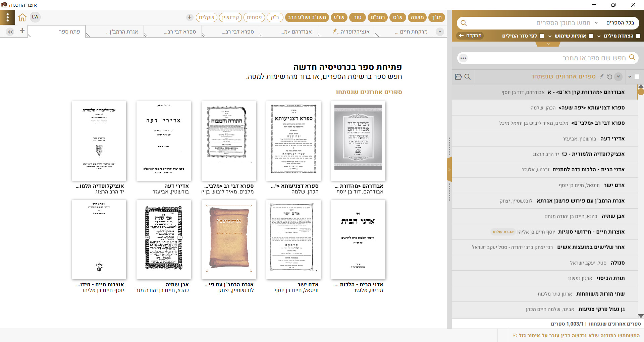This screenshot has height=342, width=644.
Task: Open the circled list dropdown arrow
Action: pyautogui.click(x=619, y=77)
